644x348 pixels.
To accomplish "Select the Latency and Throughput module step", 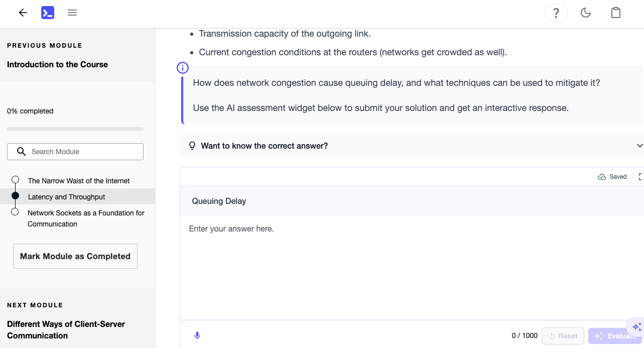I will pos(67,197).
